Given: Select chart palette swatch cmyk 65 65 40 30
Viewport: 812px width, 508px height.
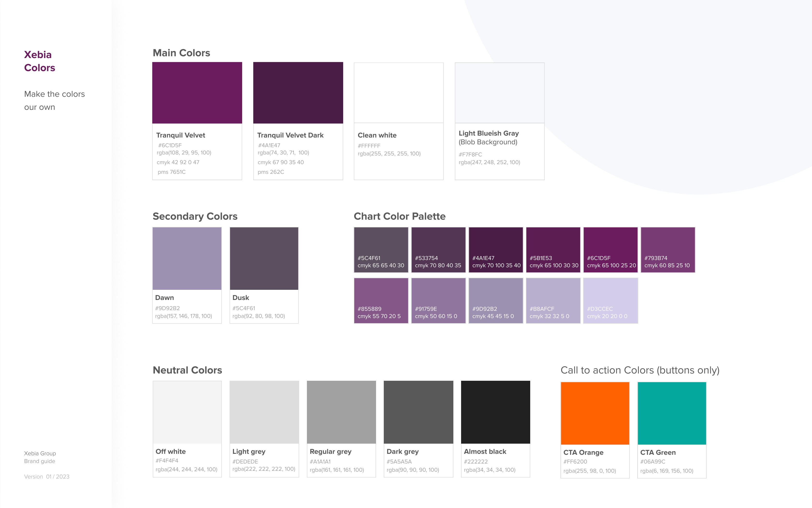Looking at the screenshot, I should coord(381,250).
